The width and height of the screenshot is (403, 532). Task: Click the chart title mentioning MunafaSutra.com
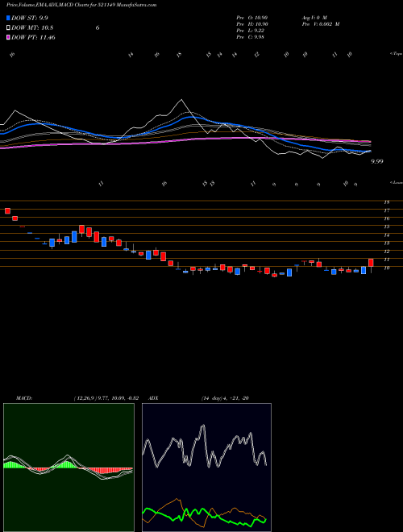point(81,5)
